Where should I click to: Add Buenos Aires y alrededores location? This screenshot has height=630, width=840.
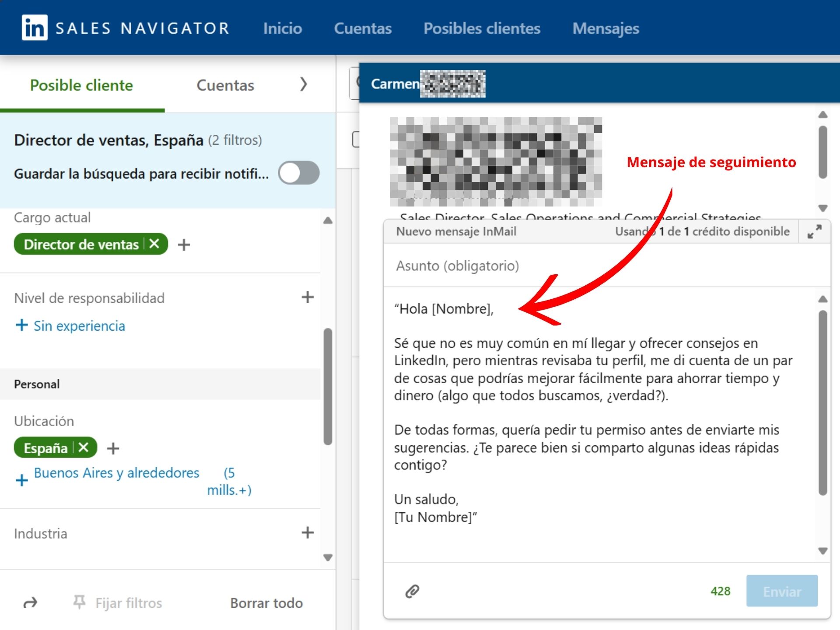coord(134,481)
